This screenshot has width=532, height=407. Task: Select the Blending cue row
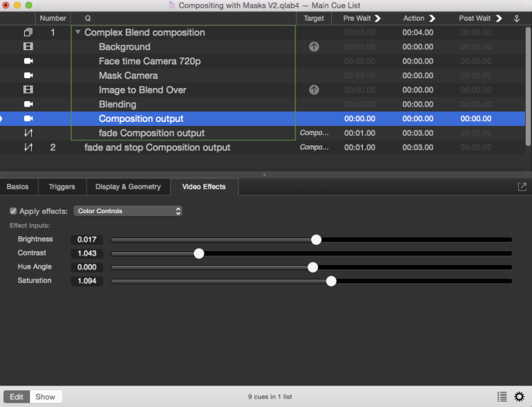(x=118, y=105)
